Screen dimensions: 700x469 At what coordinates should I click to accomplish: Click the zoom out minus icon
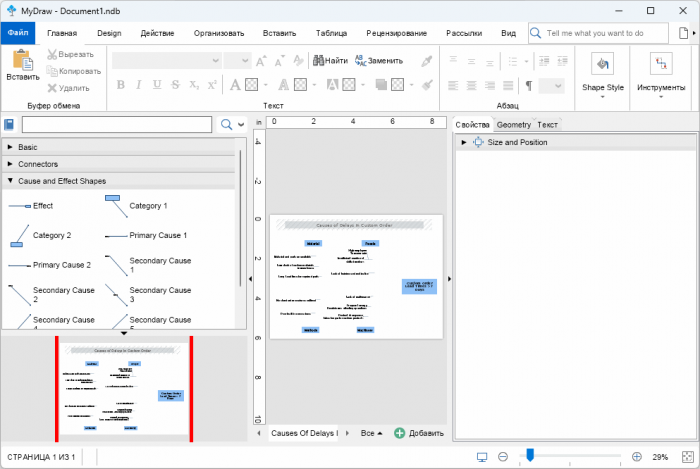point(503,457)
